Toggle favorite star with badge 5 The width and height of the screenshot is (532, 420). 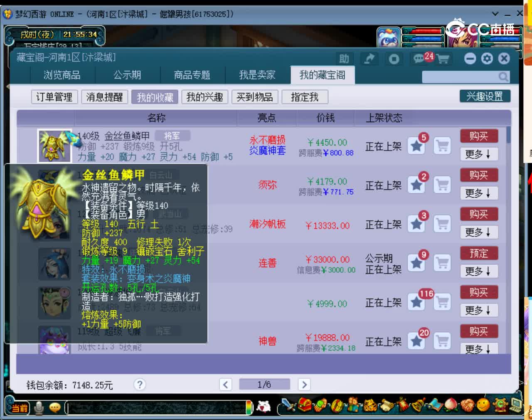416,146
